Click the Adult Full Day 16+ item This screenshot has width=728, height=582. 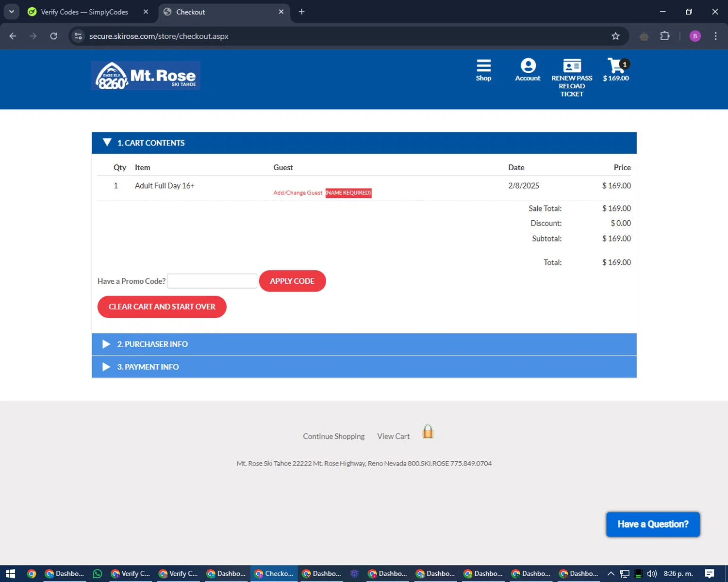tap(165, 186)
